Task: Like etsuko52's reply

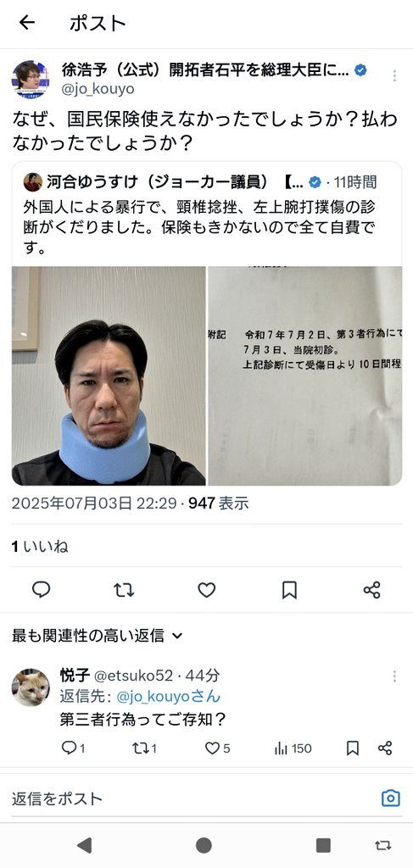Action: pyautogui.click(x=218, y=748)
